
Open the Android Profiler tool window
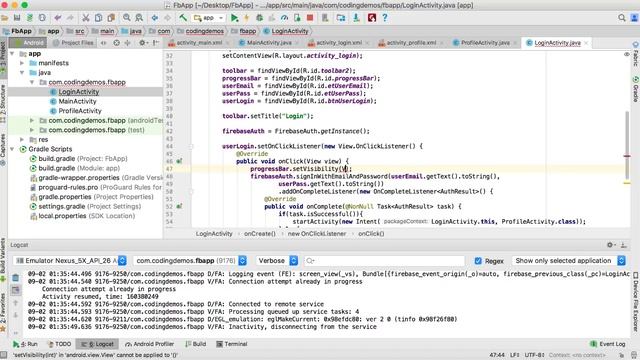pos(149,344)
